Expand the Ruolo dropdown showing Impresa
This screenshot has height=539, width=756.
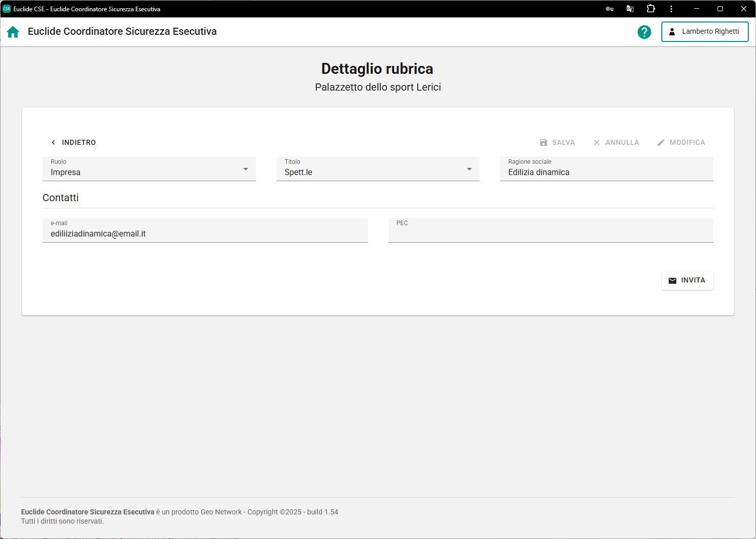tap(149, 169)
